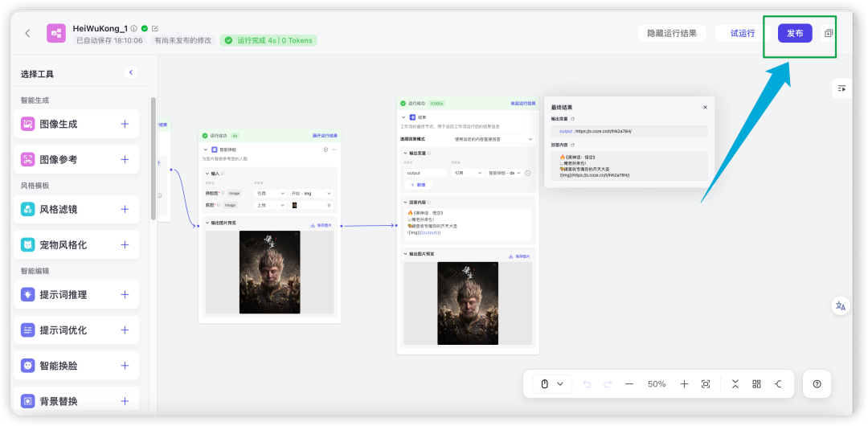868x426 pixels.
Task: Collapse the 选择工具 tool panel
Action: [x=131, y=72]
